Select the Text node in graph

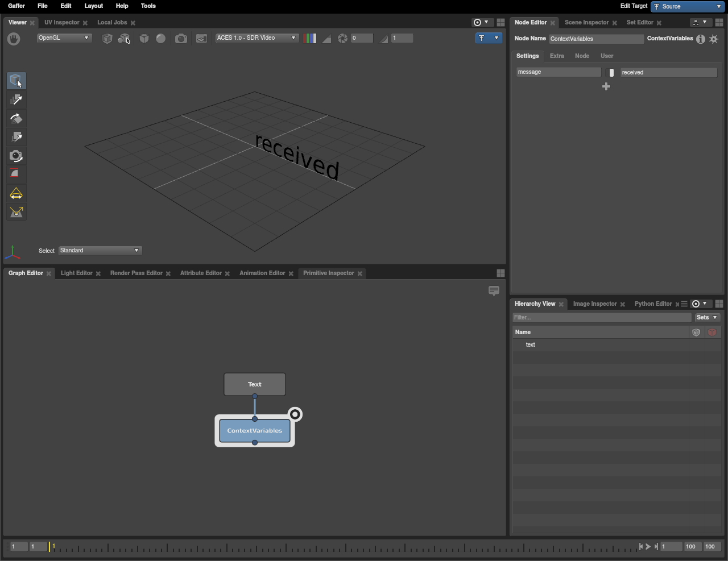pyautogui.click(x=255, y=384)
